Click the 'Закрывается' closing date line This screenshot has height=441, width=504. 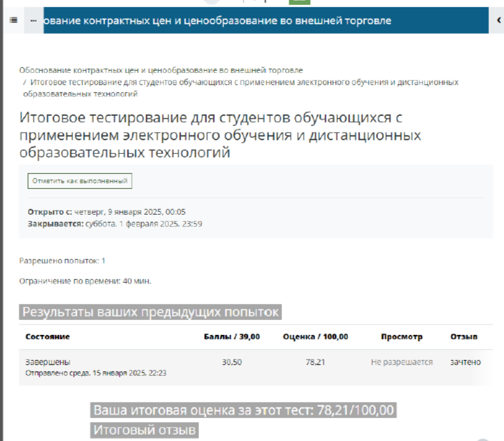[x=115, y=224]
